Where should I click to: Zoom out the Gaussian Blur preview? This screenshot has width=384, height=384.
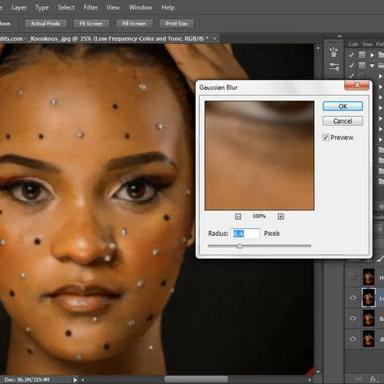[x=238, y=217]
